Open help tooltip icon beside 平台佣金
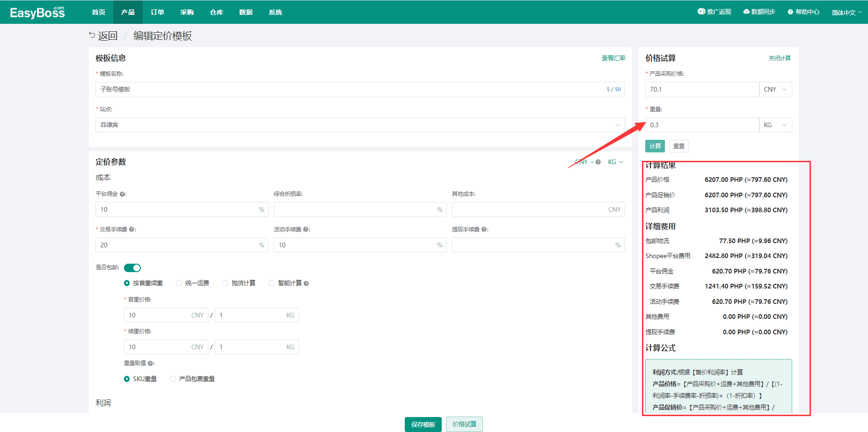 (122, 194)
